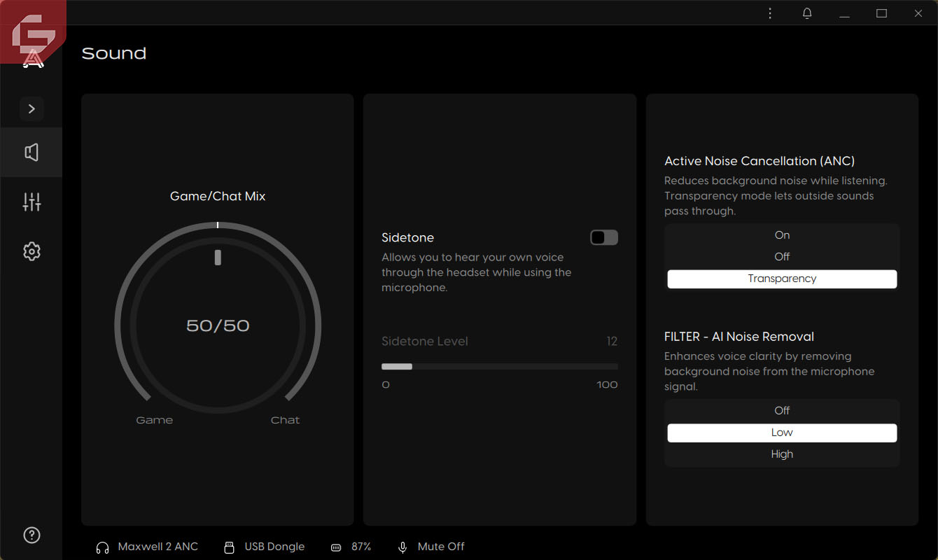
Task: Open the Sound page speaker icon
Action: 31,153
